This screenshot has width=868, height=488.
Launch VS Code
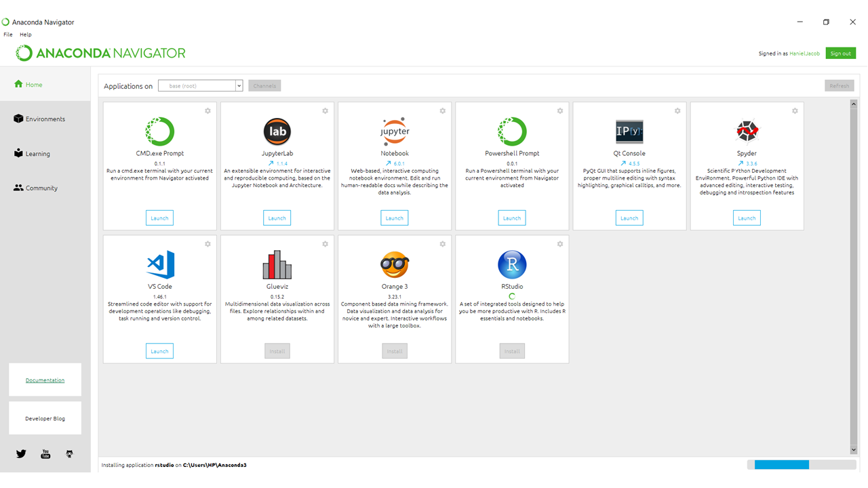[x=159, y=351]
